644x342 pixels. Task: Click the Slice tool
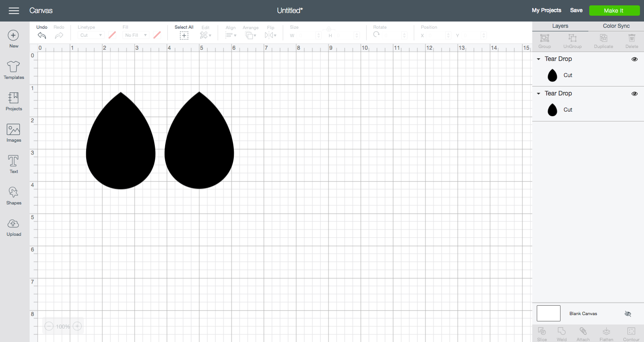click(542, 334)
